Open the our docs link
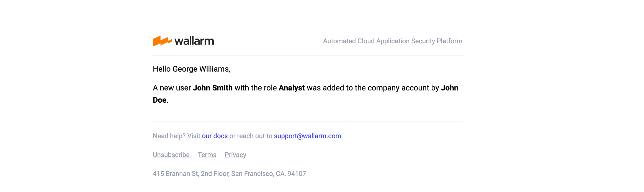 (x=215, y=136)
